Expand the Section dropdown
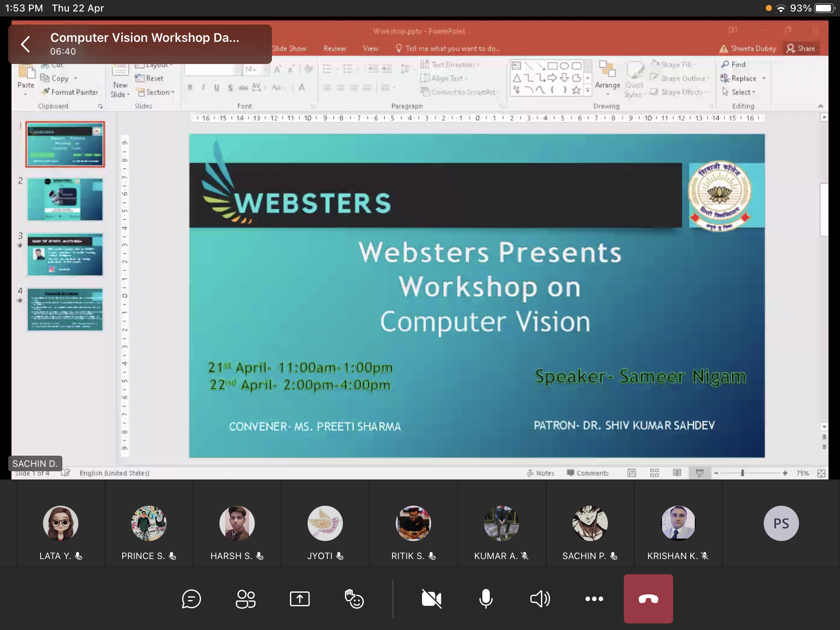The width and height of the screenshot is (840, 630). pyautogui.click(x=155, y=92)
